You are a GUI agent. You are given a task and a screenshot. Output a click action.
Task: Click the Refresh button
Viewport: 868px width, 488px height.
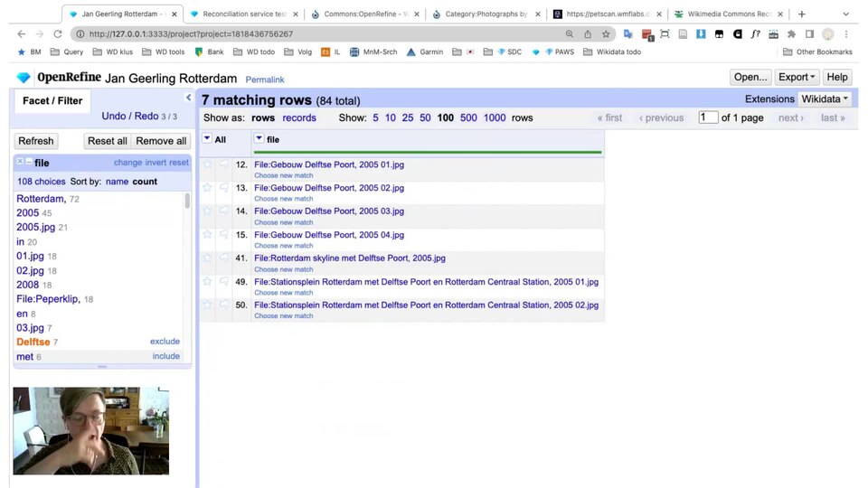[x=36, y=141]
